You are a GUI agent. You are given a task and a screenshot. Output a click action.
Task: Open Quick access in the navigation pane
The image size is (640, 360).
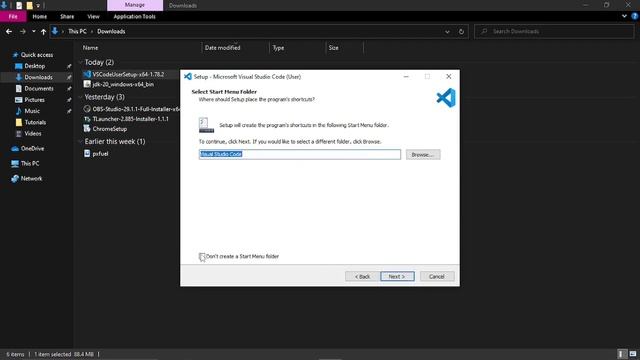click(x=37, y=55)
